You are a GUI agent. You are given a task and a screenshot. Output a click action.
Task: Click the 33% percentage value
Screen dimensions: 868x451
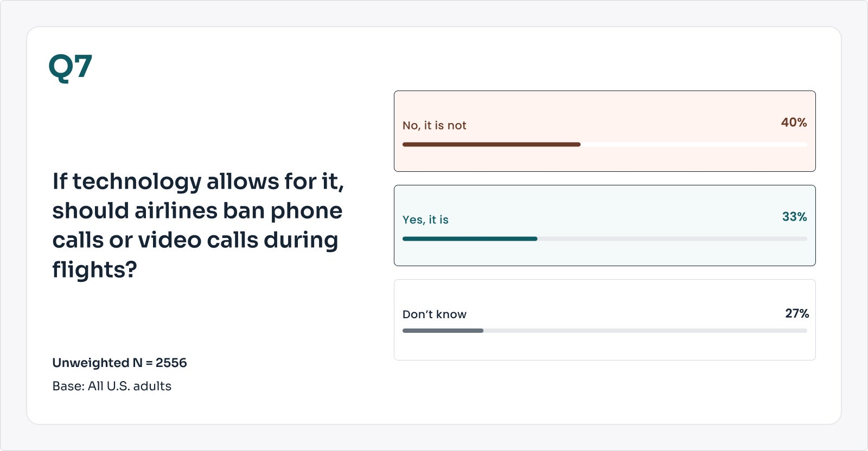coord(794,217)
